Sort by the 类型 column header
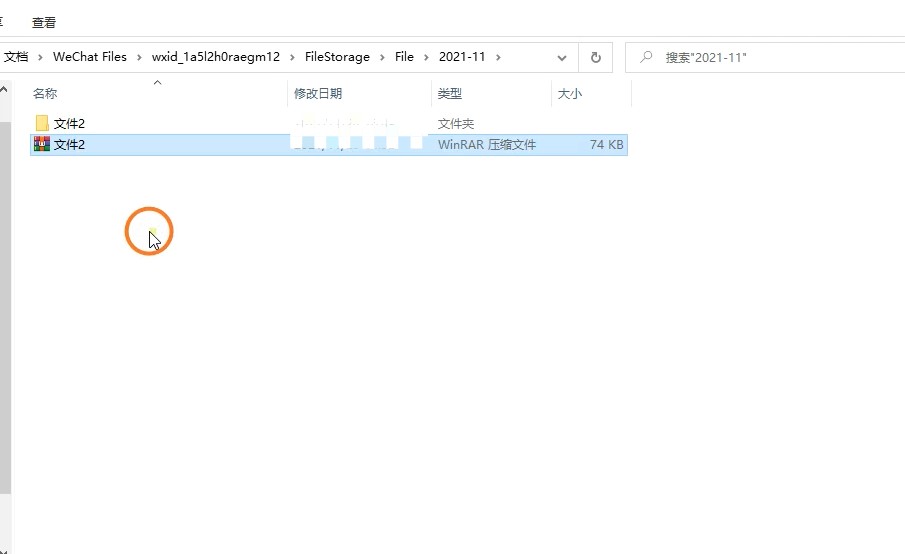Viewport: 905px width, 554px height. (x=450, y=94)
